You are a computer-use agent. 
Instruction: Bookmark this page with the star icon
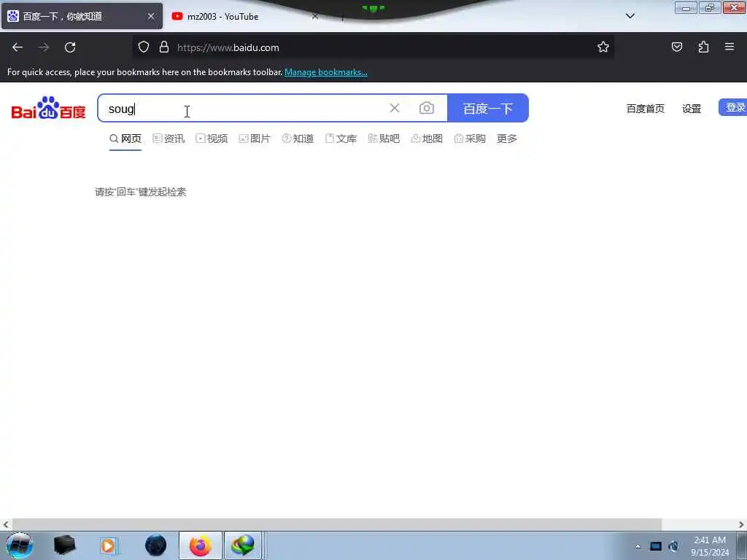[x=603, y=47]
